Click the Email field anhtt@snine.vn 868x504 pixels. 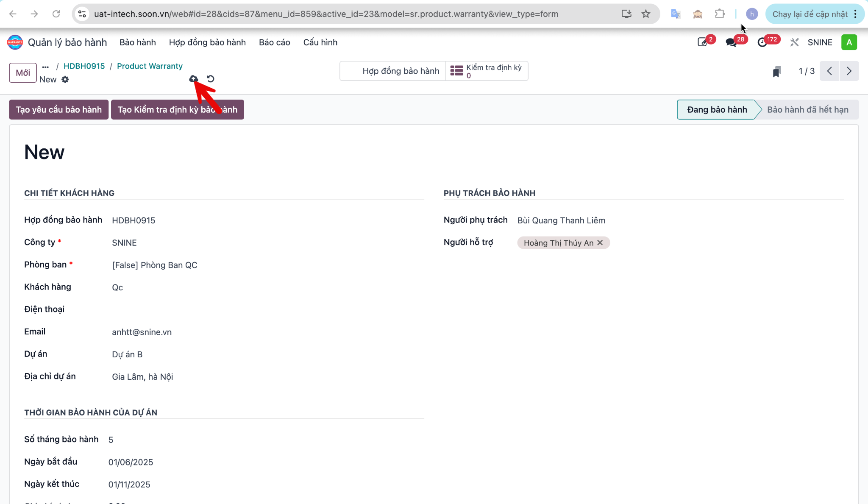coord(142,332)
